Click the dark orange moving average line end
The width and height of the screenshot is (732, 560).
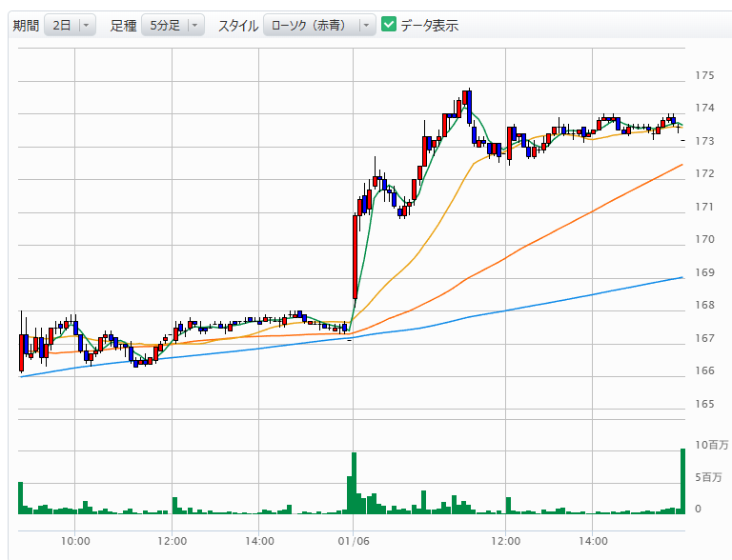[x=681, y=166]
